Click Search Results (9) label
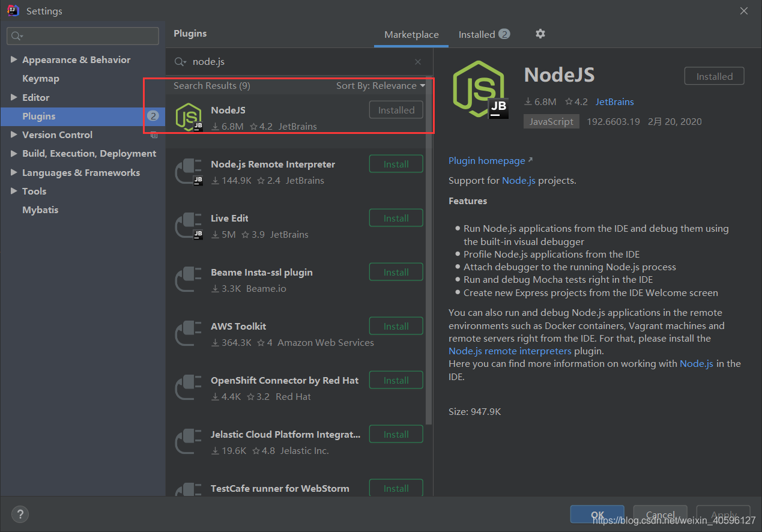Image resolution: width=762 pixels, height=532 pixels. [212, 86]
